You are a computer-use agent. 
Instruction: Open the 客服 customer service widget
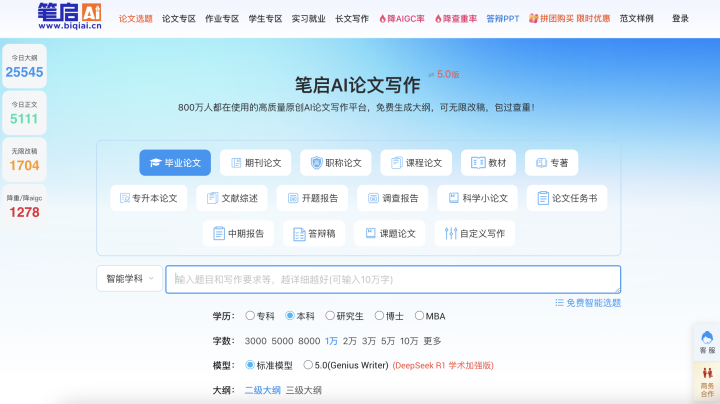tap(707, 342)
